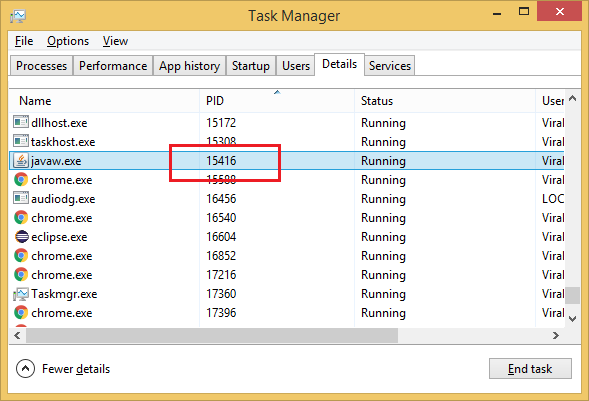Select the audiodg.exe process name
The image size is (589, 401).
(x=63, y=199)
